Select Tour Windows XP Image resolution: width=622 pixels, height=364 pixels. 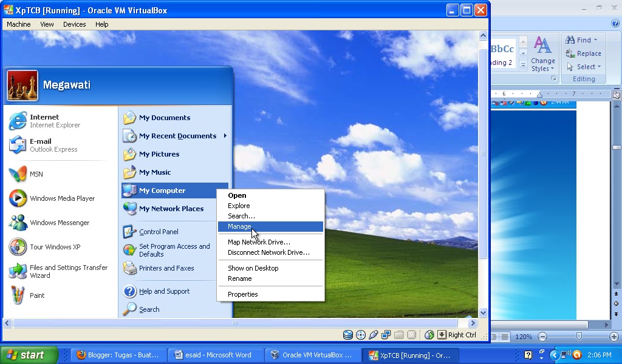pos(55,247)
